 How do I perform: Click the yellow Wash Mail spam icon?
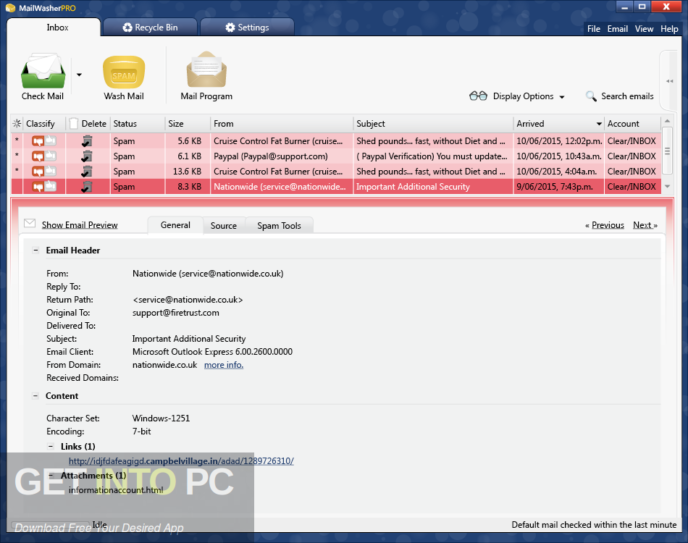(124, 72)
